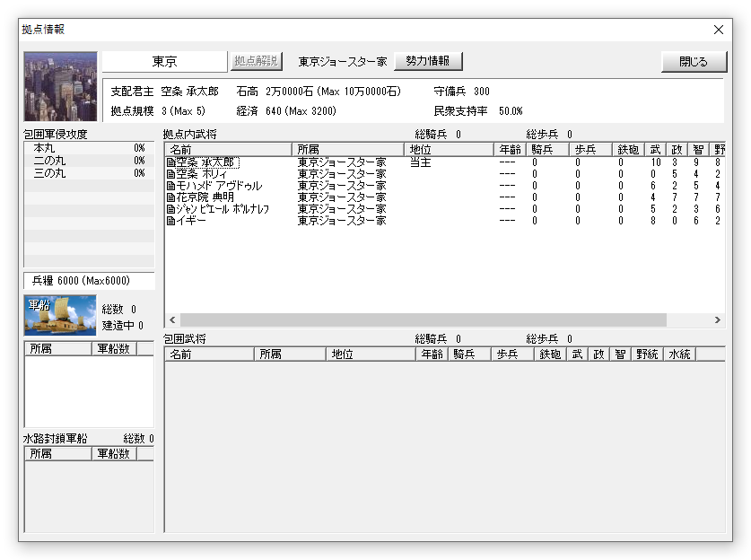The height and width of the screenshot is (560, 751).
Task: Click the 拠点解説 button
Action: pyautogui.click(x=257, y=61)
